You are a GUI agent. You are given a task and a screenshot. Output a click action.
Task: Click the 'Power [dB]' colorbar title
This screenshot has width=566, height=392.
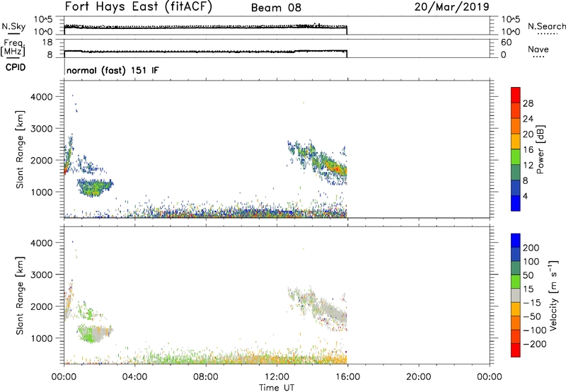click(x=540, y=149)
